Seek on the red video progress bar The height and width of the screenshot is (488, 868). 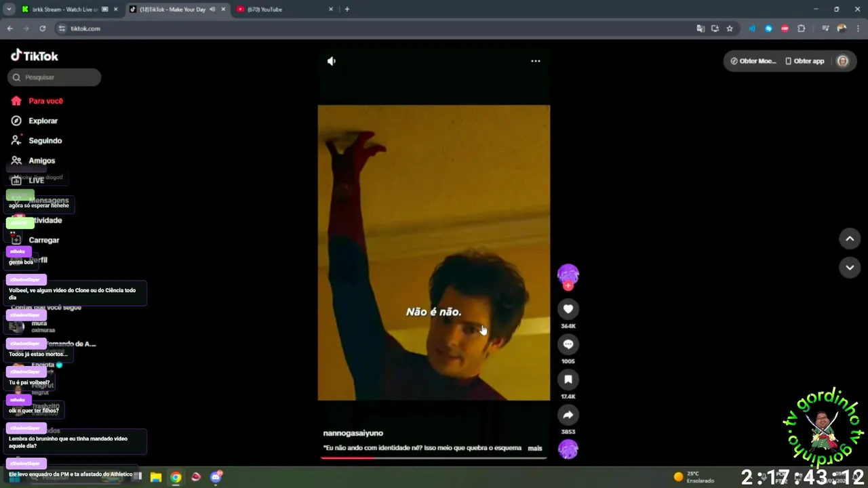(434, 457)
